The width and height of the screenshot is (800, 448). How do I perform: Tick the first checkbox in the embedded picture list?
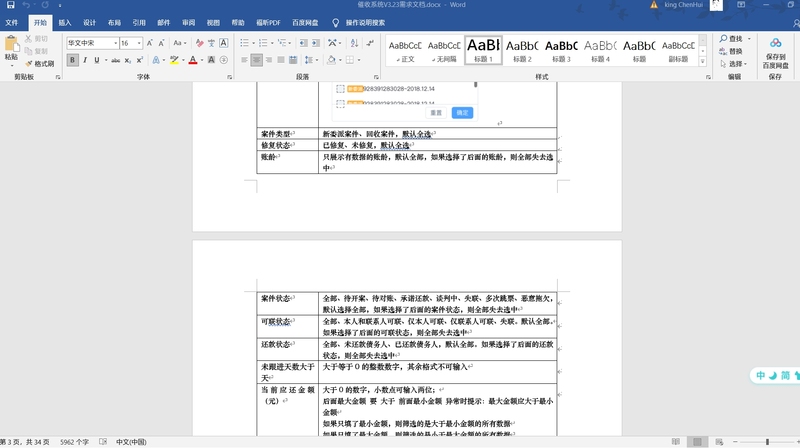(x=340, y=89)
